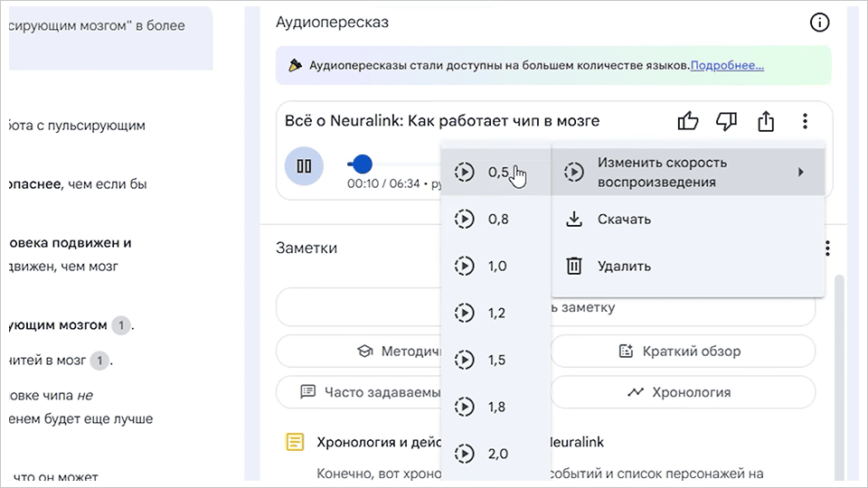Set playback speed to 1,8

pos(496,408)
